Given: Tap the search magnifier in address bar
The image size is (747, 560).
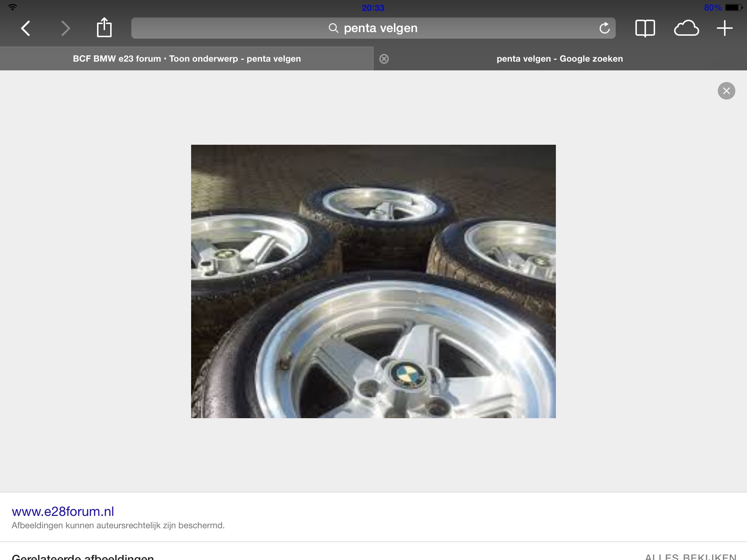Looking at the screenshot, I should (333, 28).
